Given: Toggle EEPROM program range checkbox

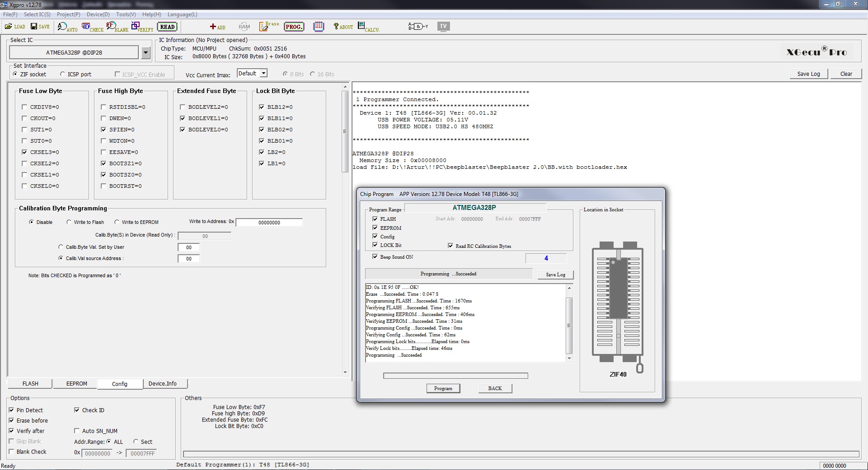Looking at the screenshot, I should 375,228.
